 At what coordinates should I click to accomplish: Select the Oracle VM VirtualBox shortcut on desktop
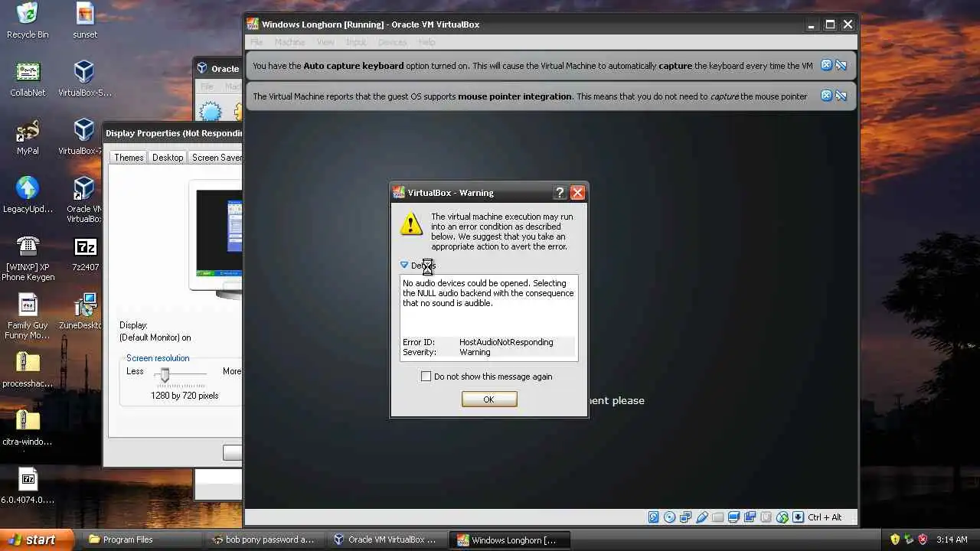[83, 200]
